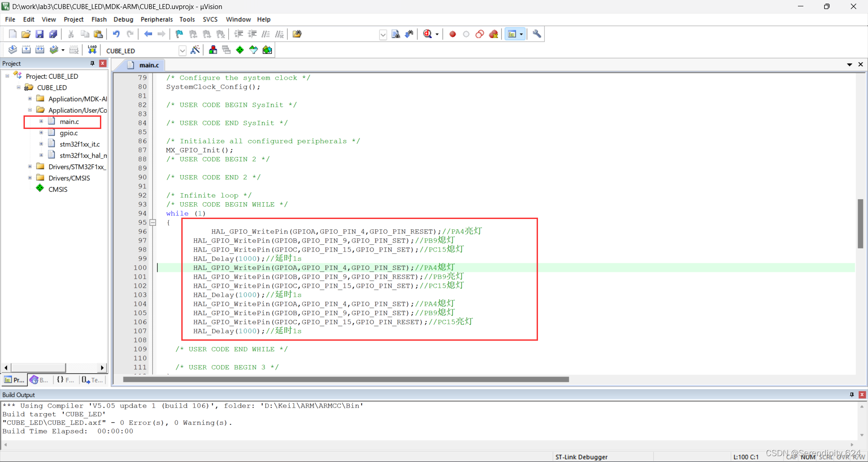Open the File menu
This screenshot has height=462, width=868.
point(10,19)
